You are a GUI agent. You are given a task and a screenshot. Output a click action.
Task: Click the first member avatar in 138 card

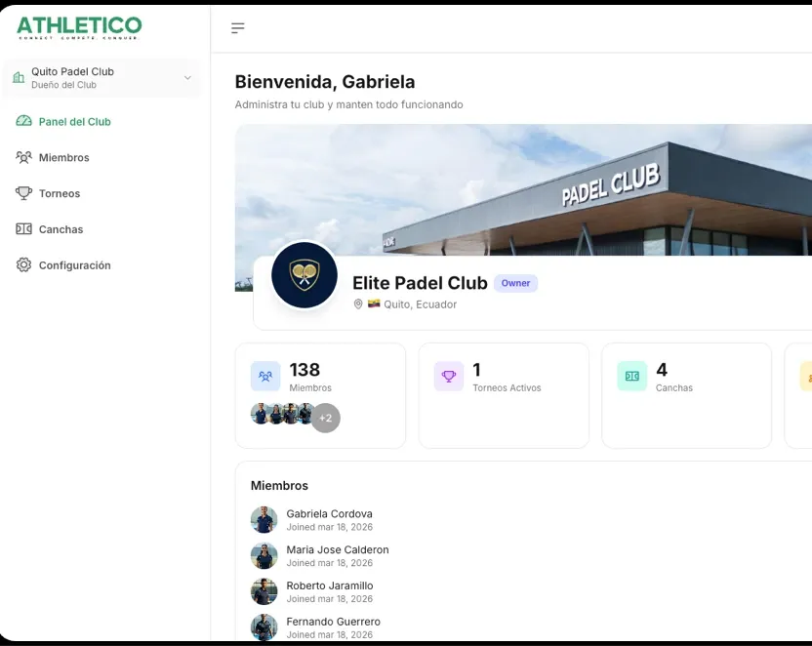point(260,414)
